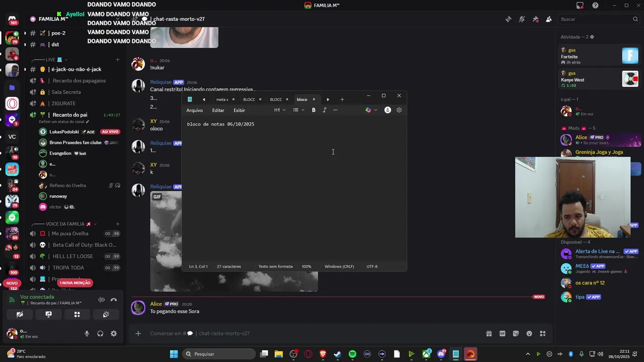Collapse the VOICE DA FAMILIA category
The height and width of the screenshot is (362, 644).
tap(64, 224)
